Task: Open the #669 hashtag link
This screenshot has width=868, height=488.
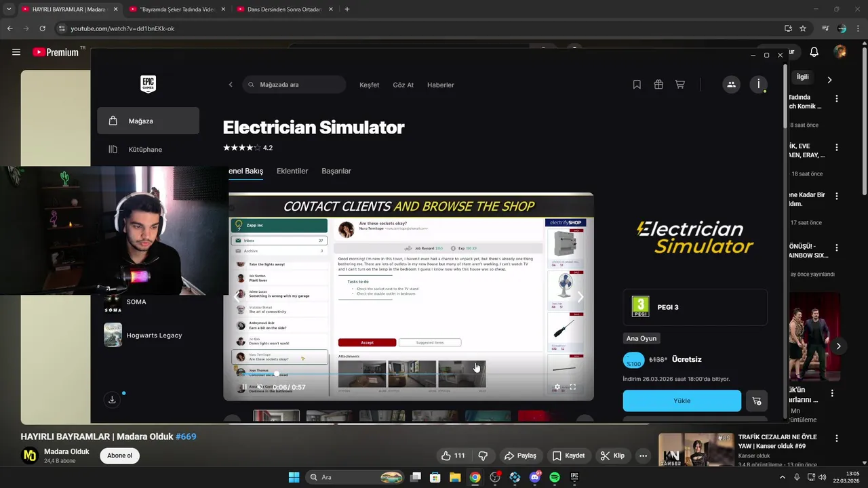Action: click(186, 436)
